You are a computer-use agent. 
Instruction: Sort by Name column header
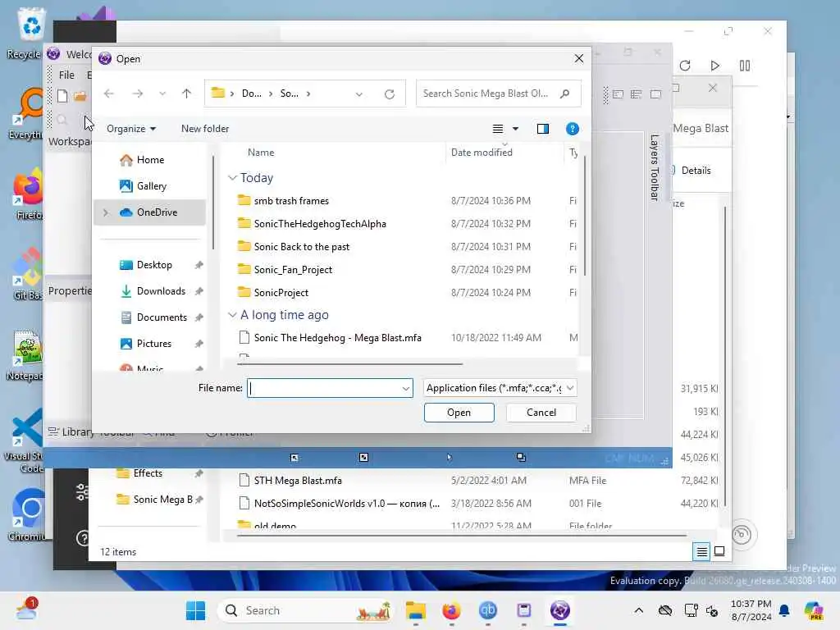coord(261,153)
